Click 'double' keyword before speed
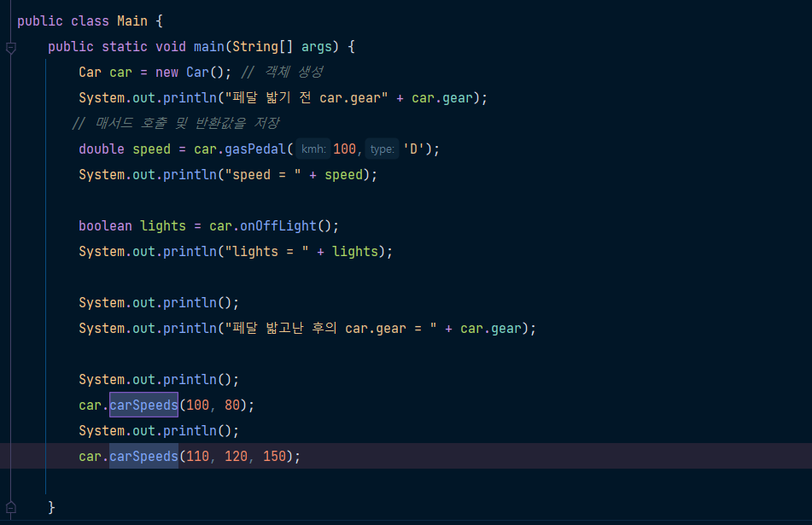812x525 pixels. (102, 149)
